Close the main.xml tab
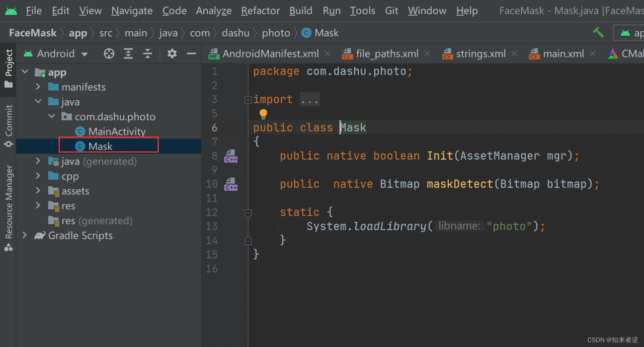The image size is (644, 347). click(x=593, y=53)
